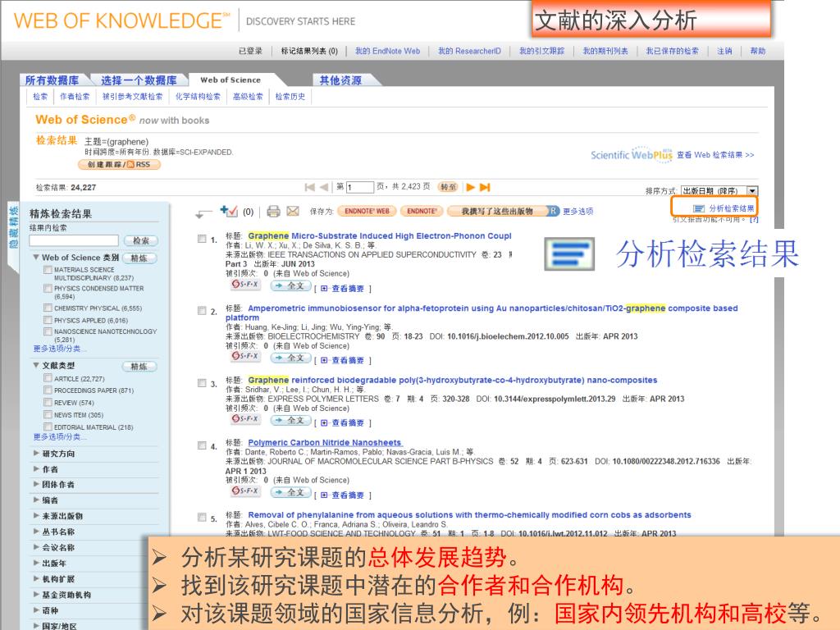Expand the research areas section
The height and width of the screenshot is (630, 840).
36,453
